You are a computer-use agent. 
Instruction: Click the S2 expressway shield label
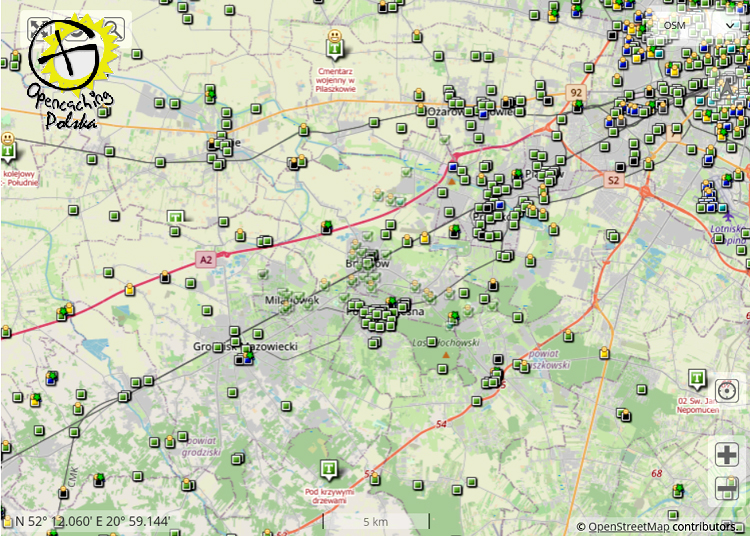(613, 180)
